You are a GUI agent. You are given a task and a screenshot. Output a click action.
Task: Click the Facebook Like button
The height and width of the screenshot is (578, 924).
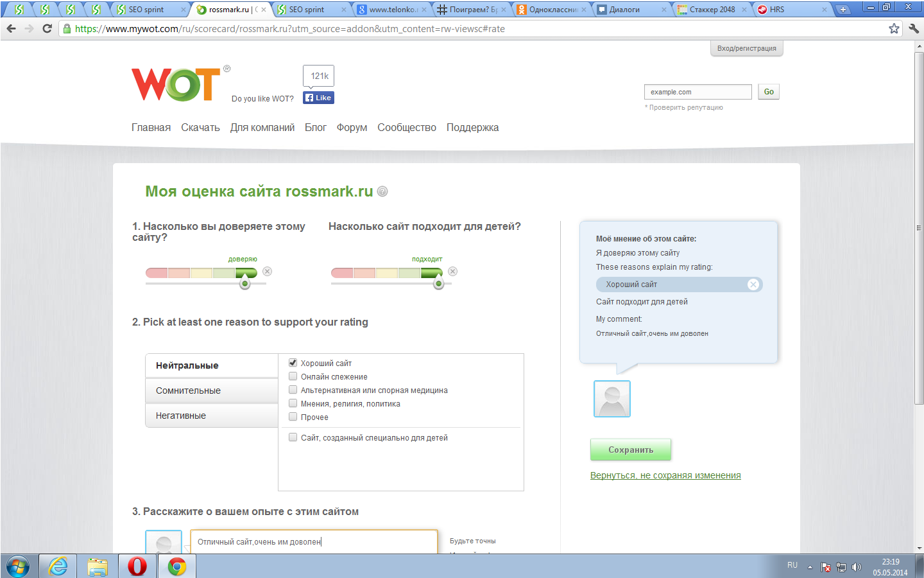tap(318, 98)
